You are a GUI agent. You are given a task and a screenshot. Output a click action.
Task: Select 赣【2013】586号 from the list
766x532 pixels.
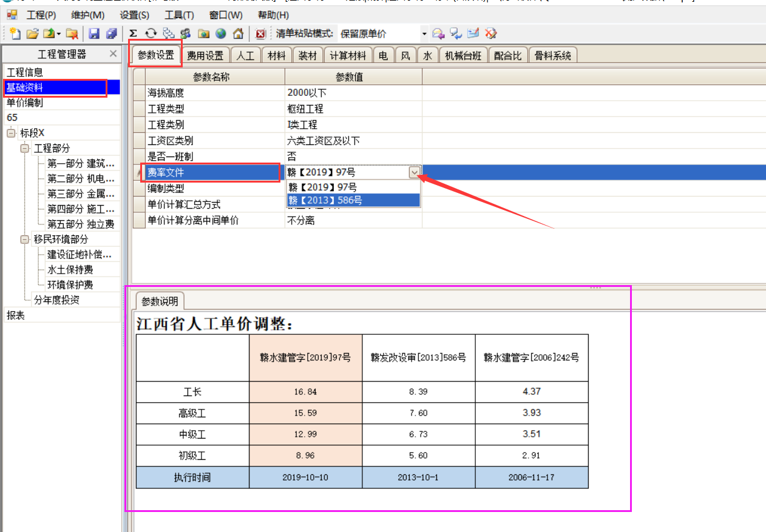pos(353,200)
